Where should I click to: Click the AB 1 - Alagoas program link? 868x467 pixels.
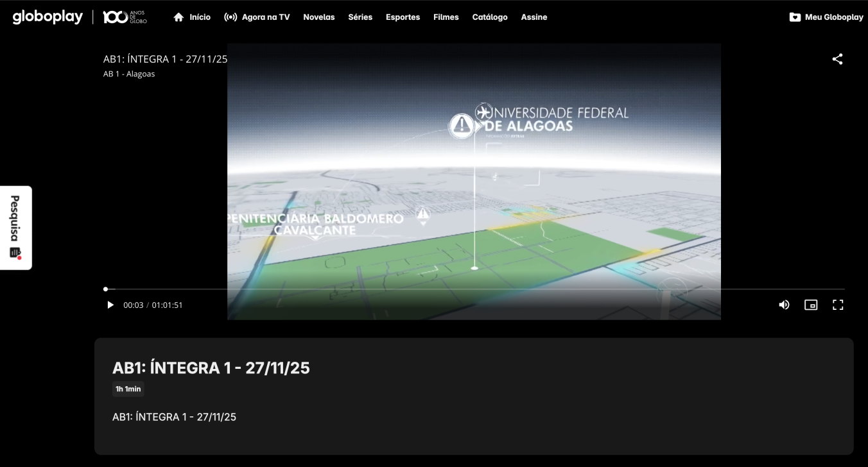coord(129,74)
